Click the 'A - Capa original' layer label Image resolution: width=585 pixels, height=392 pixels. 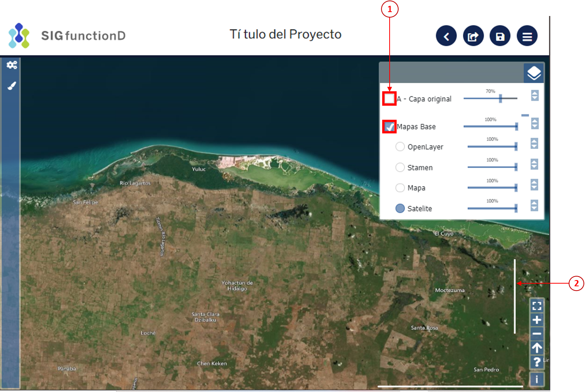tap(424, 99)
